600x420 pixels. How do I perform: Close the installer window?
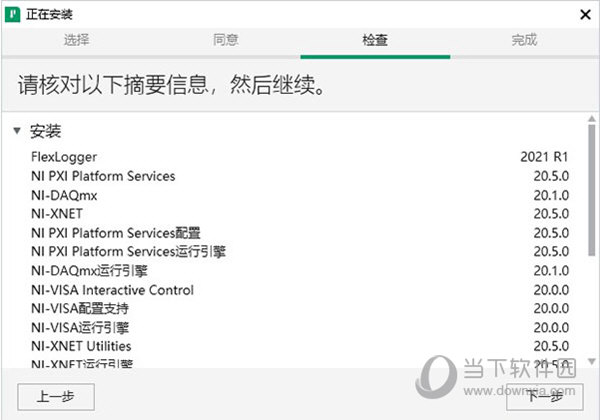585,15
